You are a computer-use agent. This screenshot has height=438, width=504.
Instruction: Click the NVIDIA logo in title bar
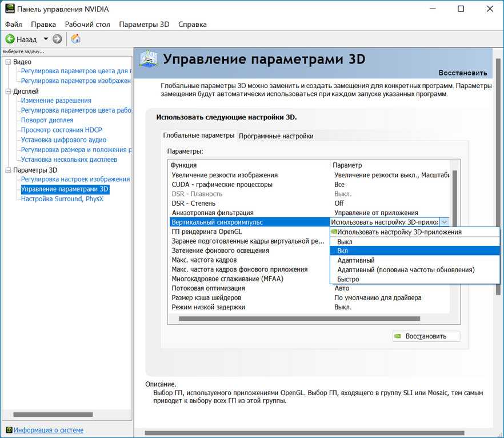pos(10,9)
